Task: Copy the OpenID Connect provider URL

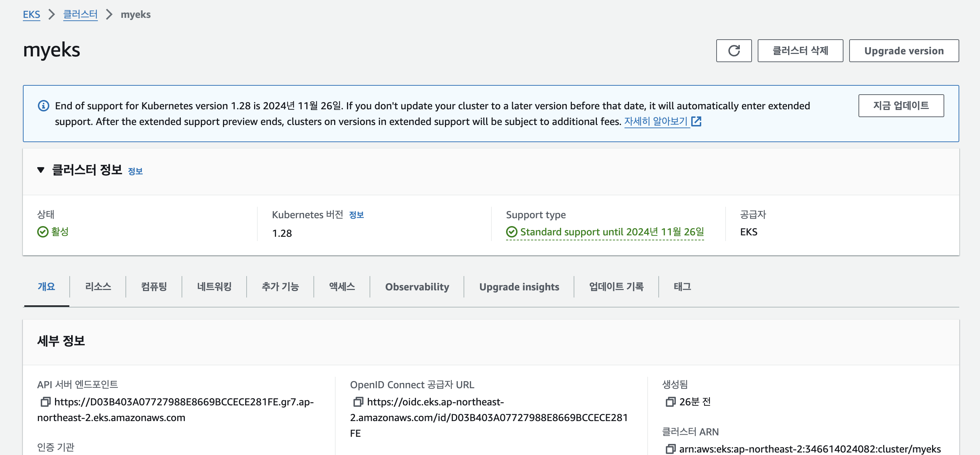Action: (x=358, y=402)
